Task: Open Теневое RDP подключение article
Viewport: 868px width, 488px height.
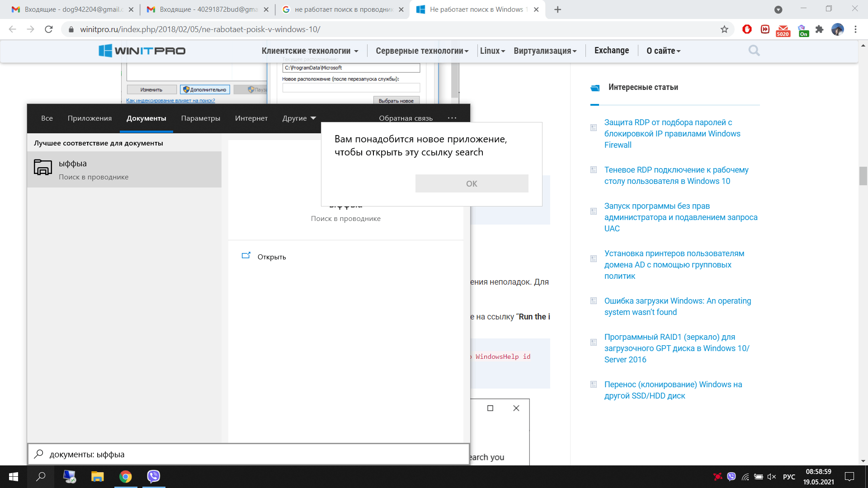Action: point(676,175)
